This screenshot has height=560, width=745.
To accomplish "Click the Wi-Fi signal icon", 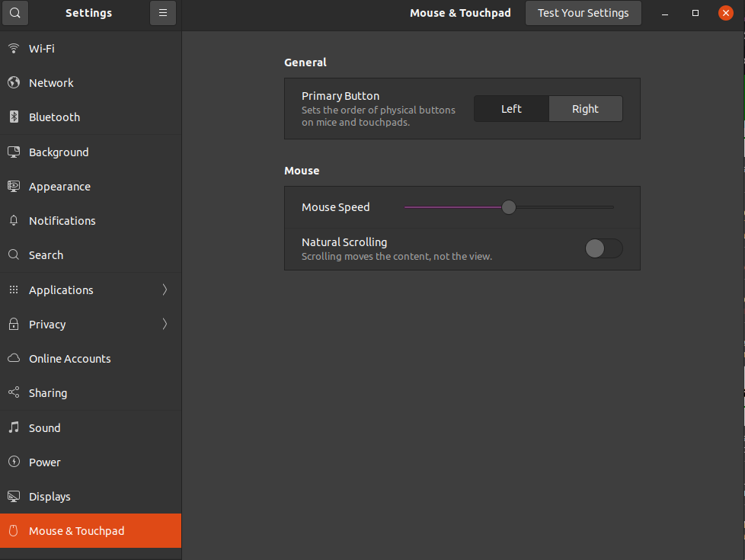I will click(14, 49).
